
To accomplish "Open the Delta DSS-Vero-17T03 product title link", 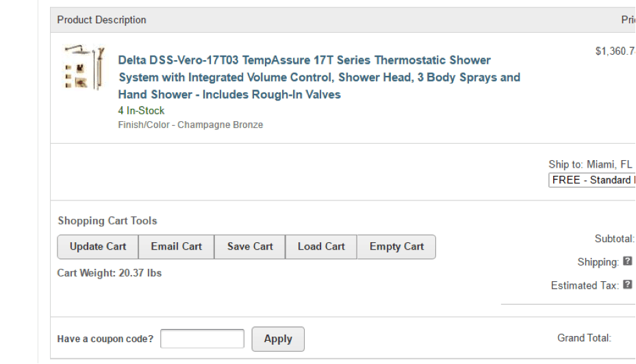I will click(x=319, y=77).
